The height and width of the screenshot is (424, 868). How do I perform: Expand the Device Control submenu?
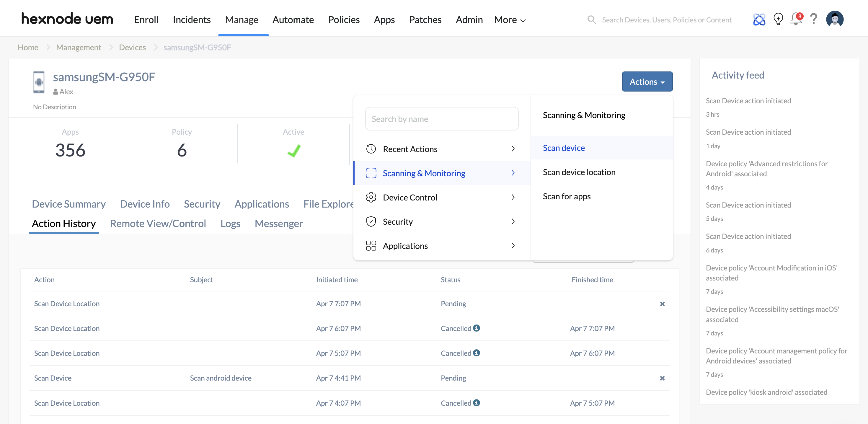click(x=441, y=197)
